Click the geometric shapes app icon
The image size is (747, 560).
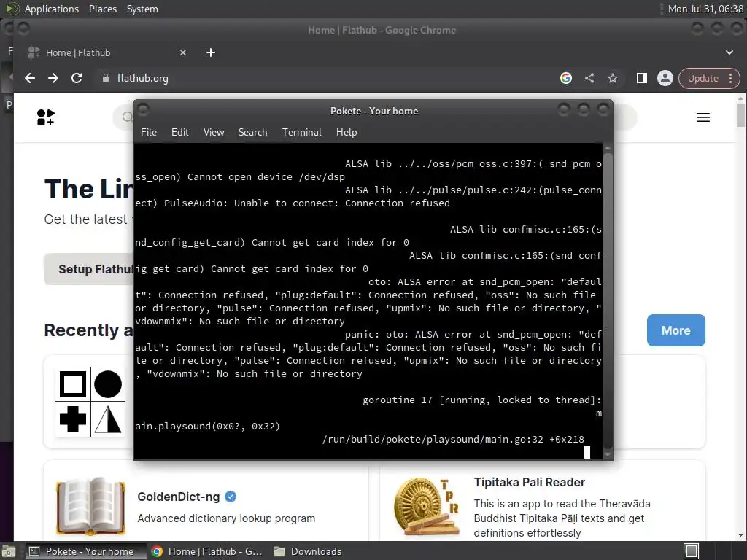(x=90, y=402)
